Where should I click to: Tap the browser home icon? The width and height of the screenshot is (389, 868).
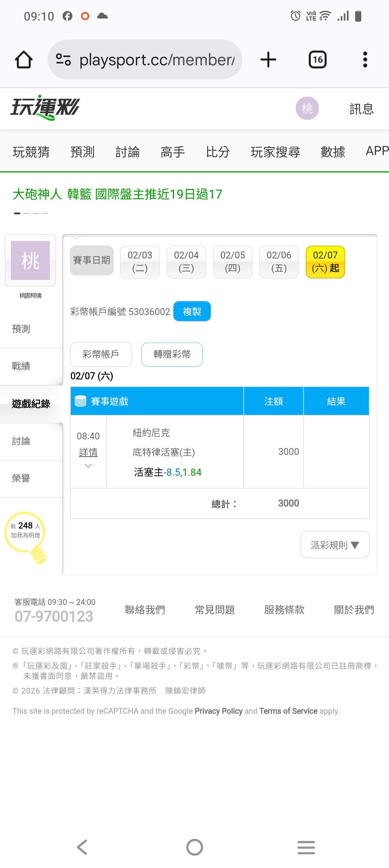tap(24, 59)
